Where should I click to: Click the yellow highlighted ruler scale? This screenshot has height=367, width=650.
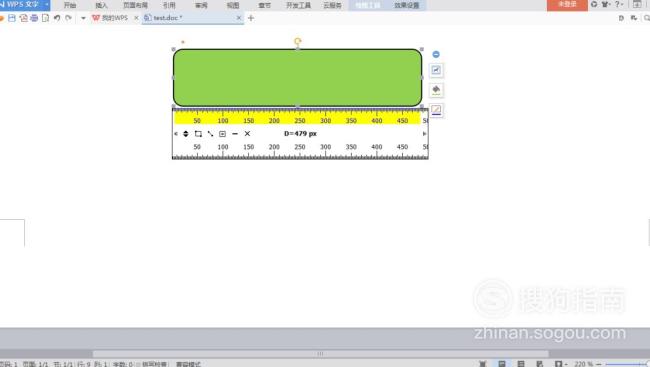point(297,117)
